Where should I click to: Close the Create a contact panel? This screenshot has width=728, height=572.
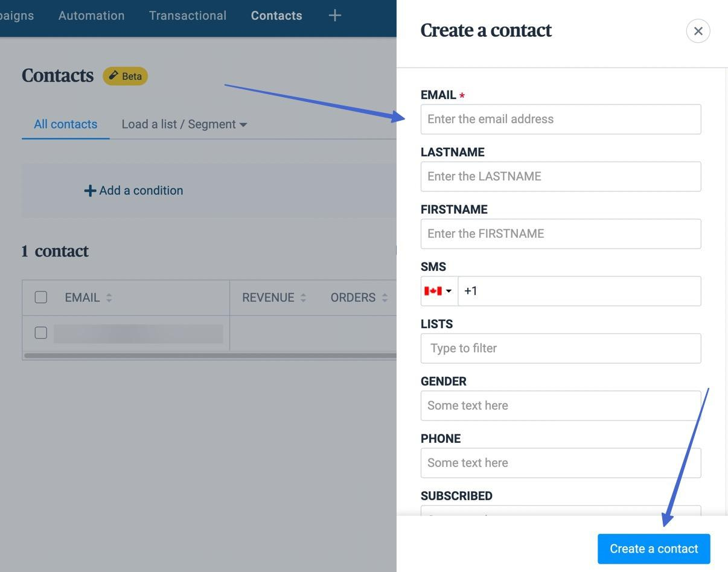pyautogui.click(x=698, y=30)
